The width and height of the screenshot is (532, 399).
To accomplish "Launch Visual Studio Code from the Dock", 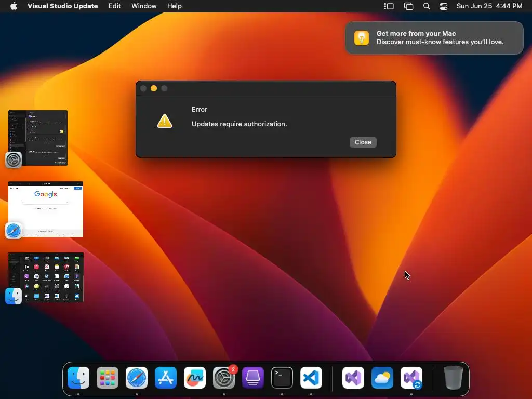I will pos(311,378).
